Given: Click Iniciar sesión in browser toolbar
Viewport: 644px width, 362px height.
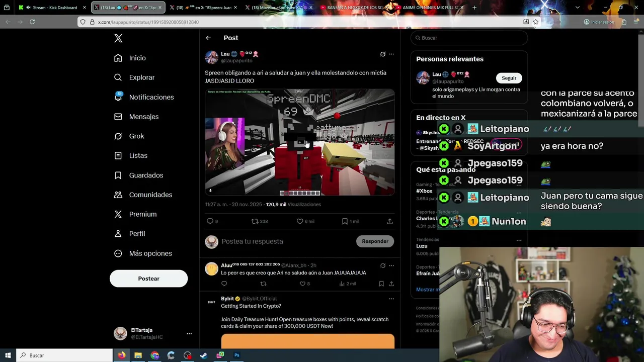Looking at the screenshot, I should [599, 22].
